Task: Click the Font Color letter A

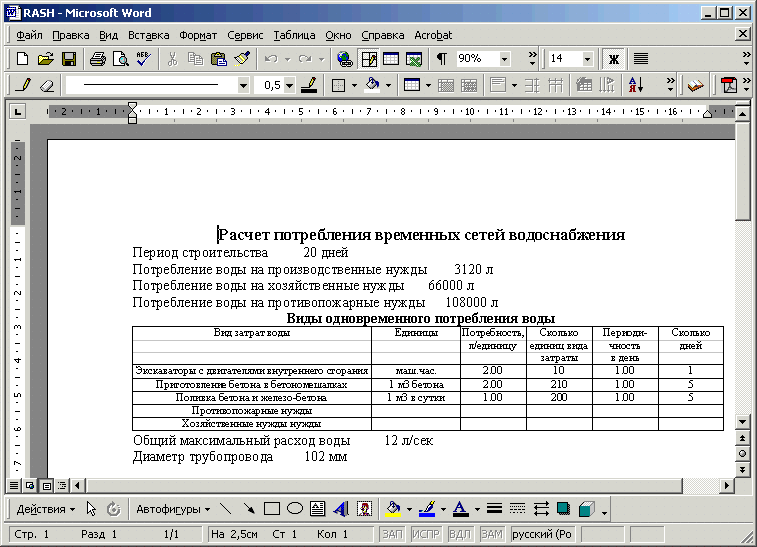Action: coord(461,509)
